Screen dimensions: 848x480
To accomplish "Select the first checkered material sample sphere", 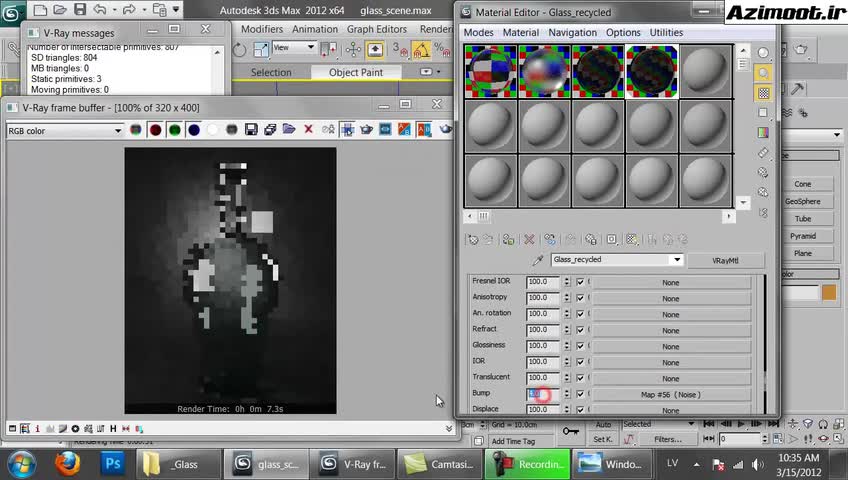I will [491, 71].
